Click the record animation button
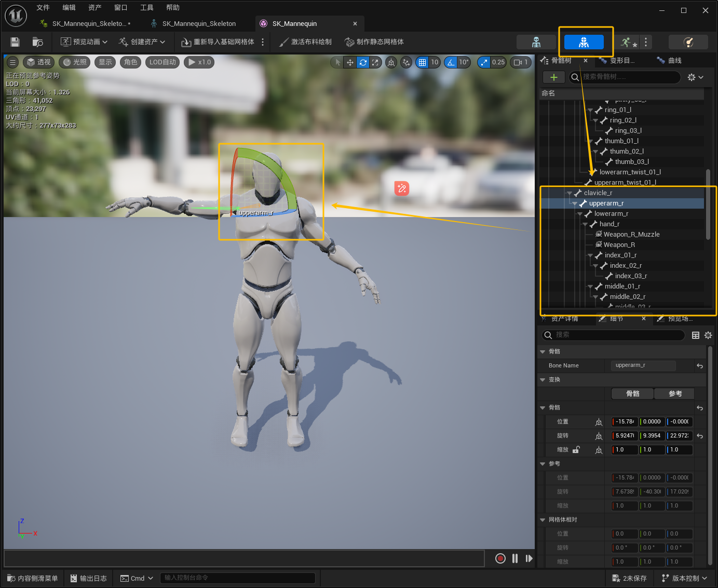718x588 pixels. click(x=500, y=558)
